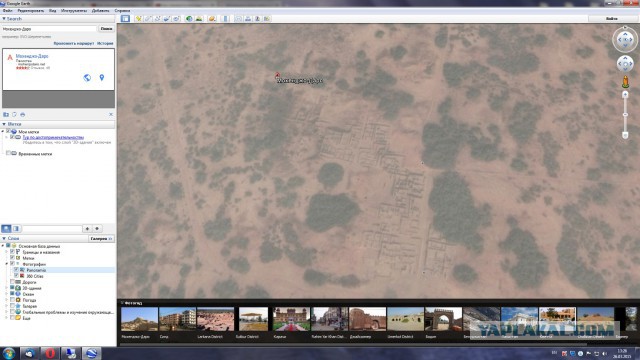This screenshot has width=640, height=360.
Task: Click the Add Placemark pin icon
Action: (139, 19)
